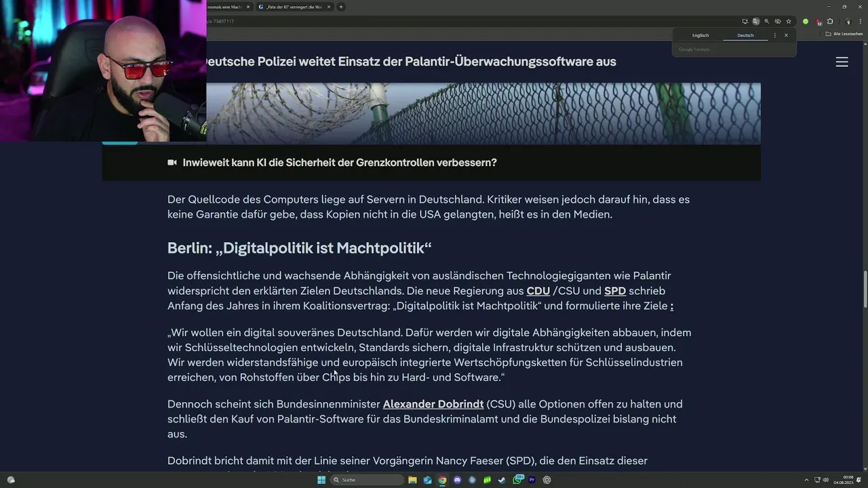868x488 pixels.
Task: Click the zoom magnifier icon in address bar
Action: tap(767, 21)
